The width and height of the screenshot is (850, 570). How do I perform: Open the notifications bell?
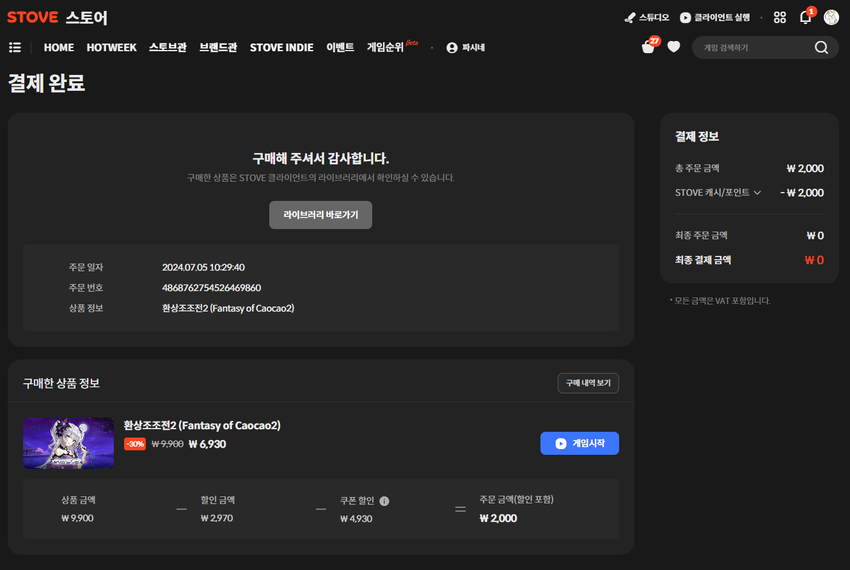tap(806, 18)
